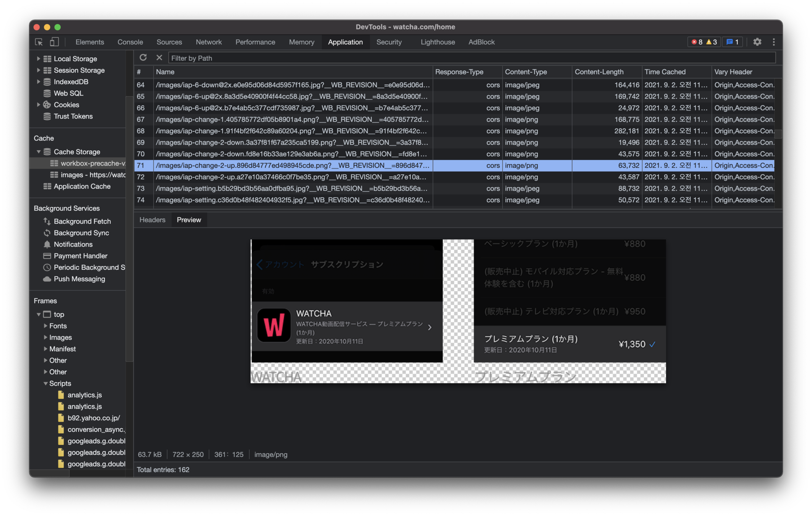Click the inspect element picker icon
Viewport: 812px width, 516px height.
coord(39,42)
